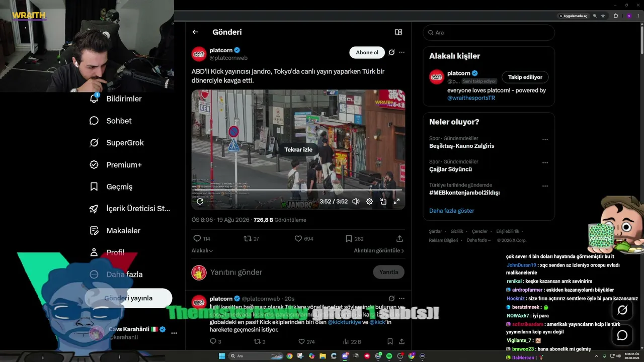
Task: Open platcorn profile avatar on main post
Action: [x=199, y=54]
